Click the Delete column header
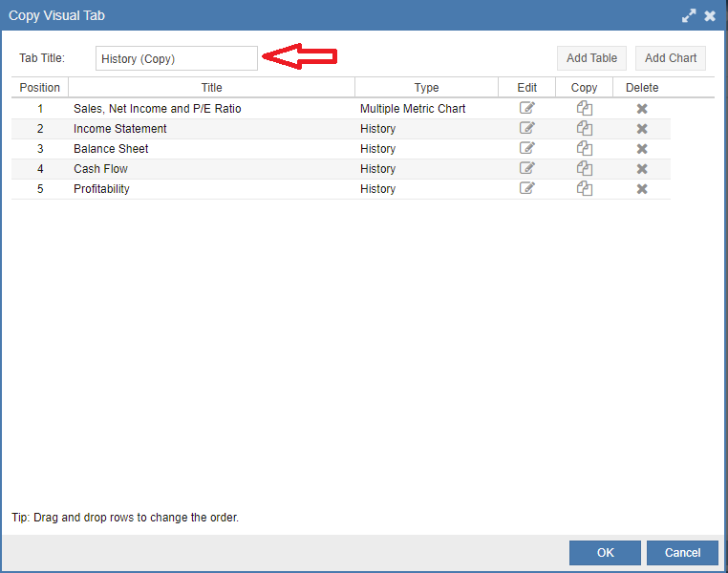This screenshot has width=728, height=573. click(x=642, y=87)
